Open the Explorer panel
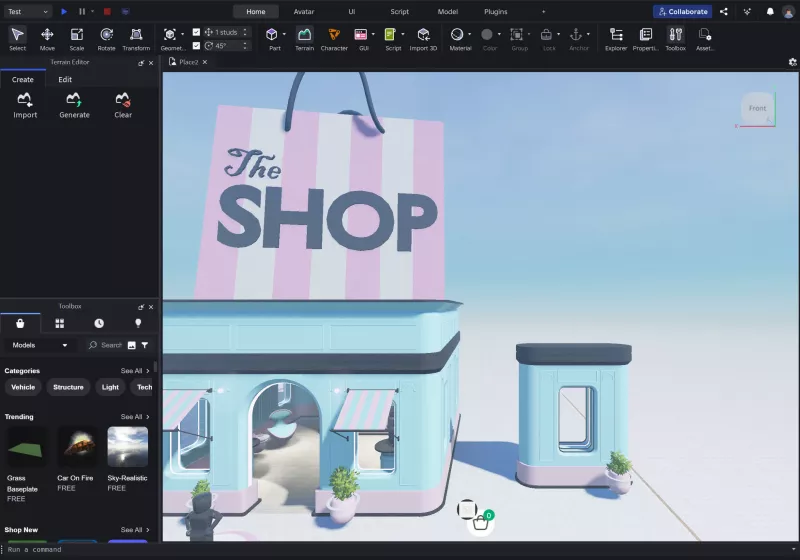 [616, 38]
